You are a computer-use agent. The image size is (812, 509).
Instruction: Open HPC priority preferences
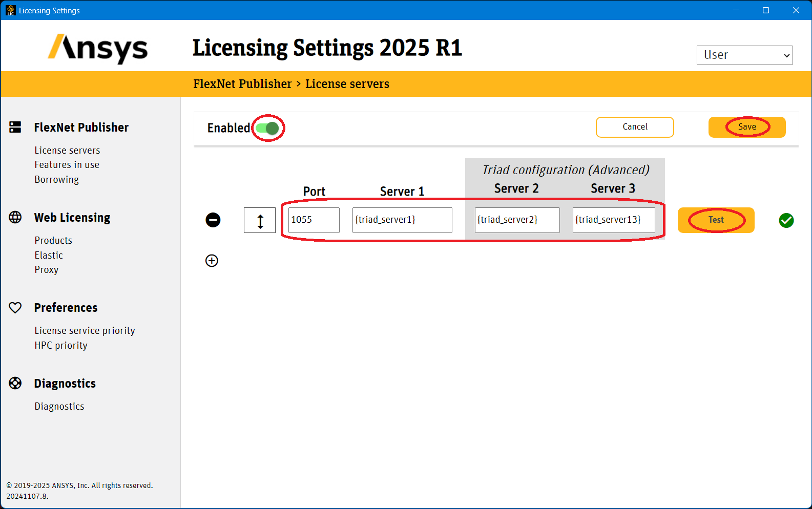(61, 345)
